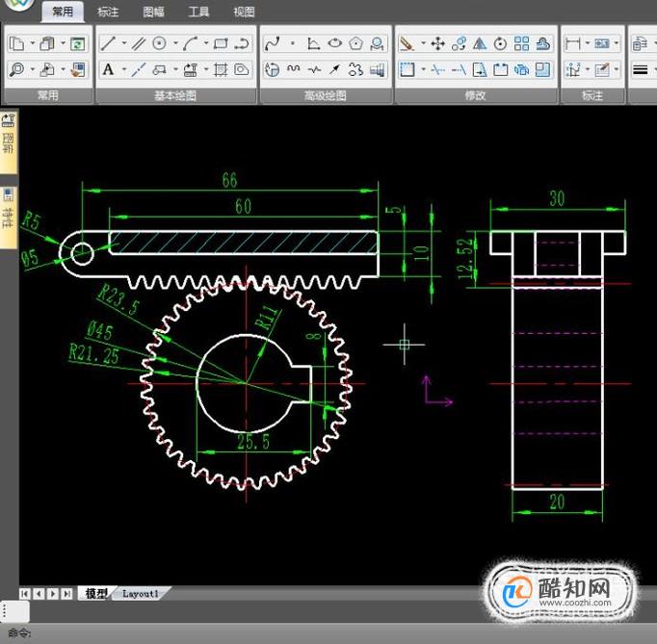This screenshot has width=657, height=644.
Task: Click the Zoom magnifier icon
Action: 16,69
